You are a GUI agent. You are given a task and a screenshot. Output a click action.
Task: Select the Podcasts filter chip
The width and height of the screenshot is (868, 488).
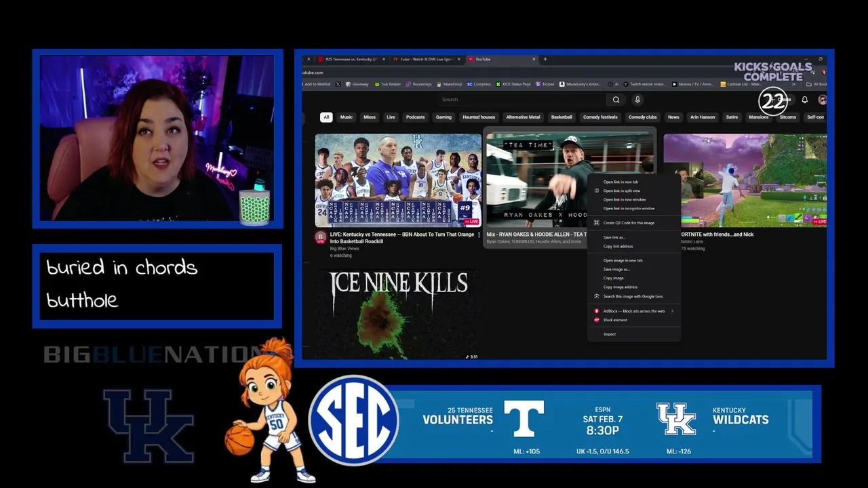click(415, 117)
